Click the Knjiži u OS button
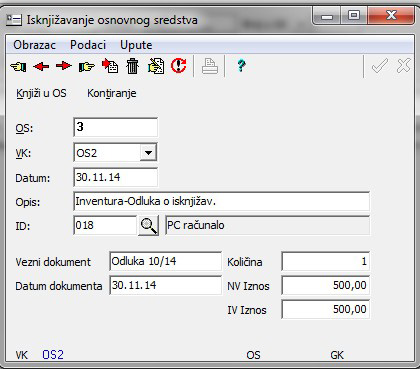This screenshot has width=420, height=369. click(41, 93)
